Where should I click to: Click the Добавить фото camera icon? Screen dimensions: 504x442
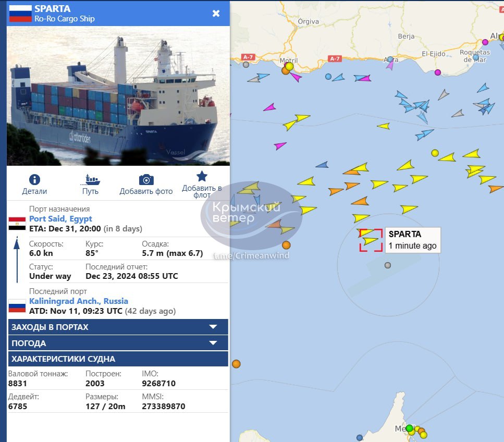tap(146, 180)
